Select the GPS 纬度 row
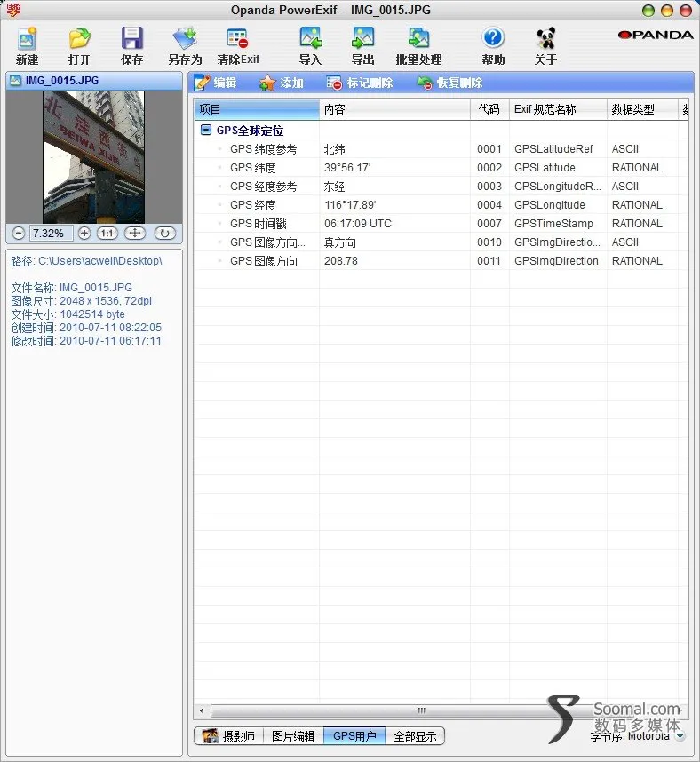Image resolution: width=700 pixels, height=762 pixels. coord(441,168)
